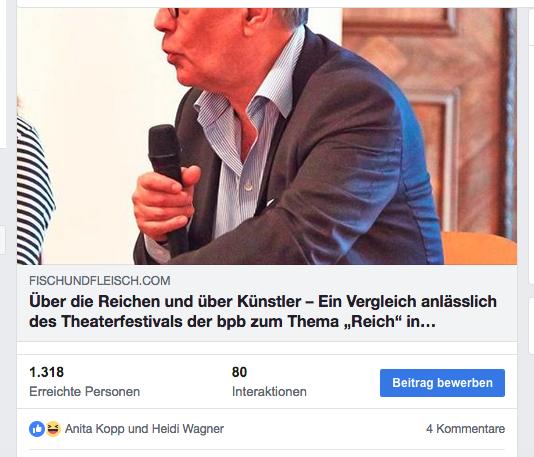Open the 4 Kommentare link

click(x=466, y=429)
